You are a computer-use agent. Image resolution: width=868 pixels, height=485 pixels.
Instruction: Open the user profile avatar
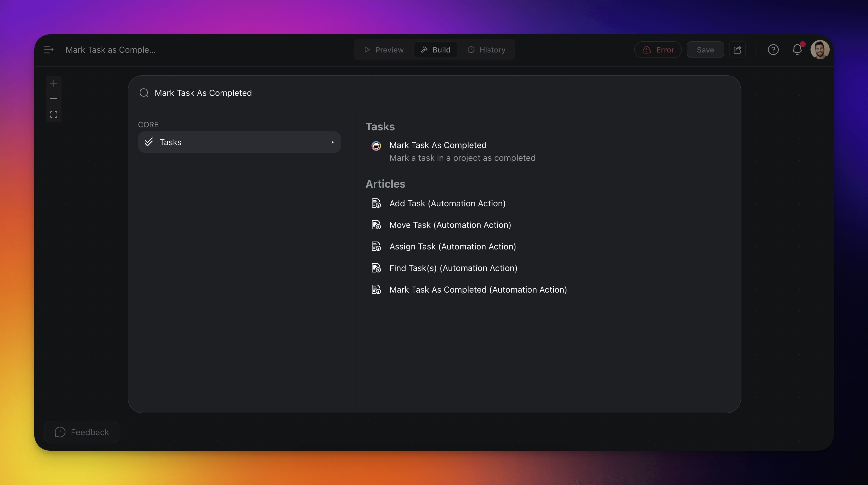pos(819,50)
